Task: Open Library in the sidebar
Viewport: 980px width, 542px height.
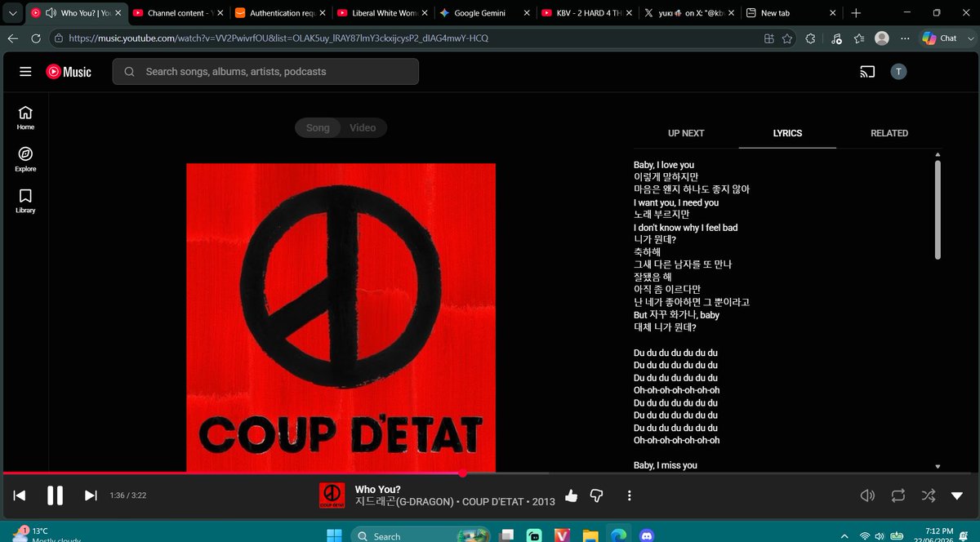Action: [x=25, y=201]
